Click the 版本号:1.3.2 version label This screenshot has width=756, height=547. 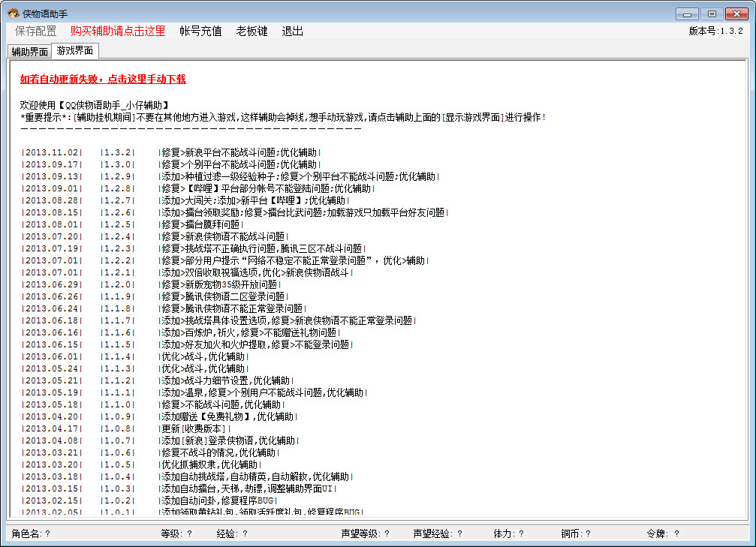pyautogui.click(x=714, y=32)
